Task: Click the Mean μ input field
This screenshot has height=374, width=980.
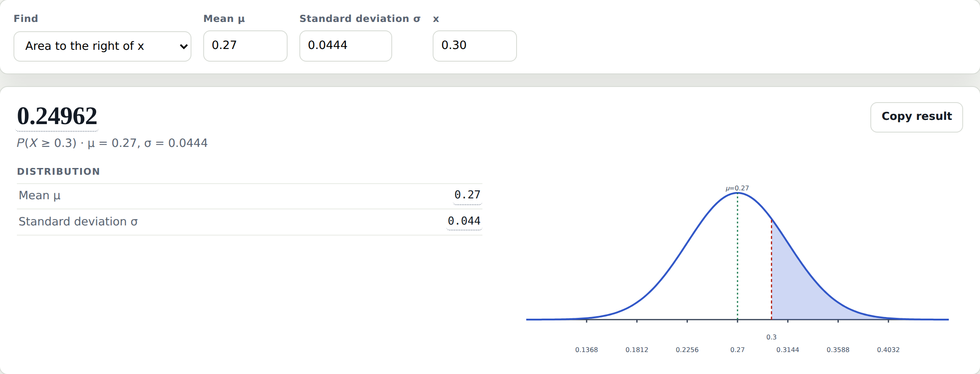Action: (x=245, y=46)
